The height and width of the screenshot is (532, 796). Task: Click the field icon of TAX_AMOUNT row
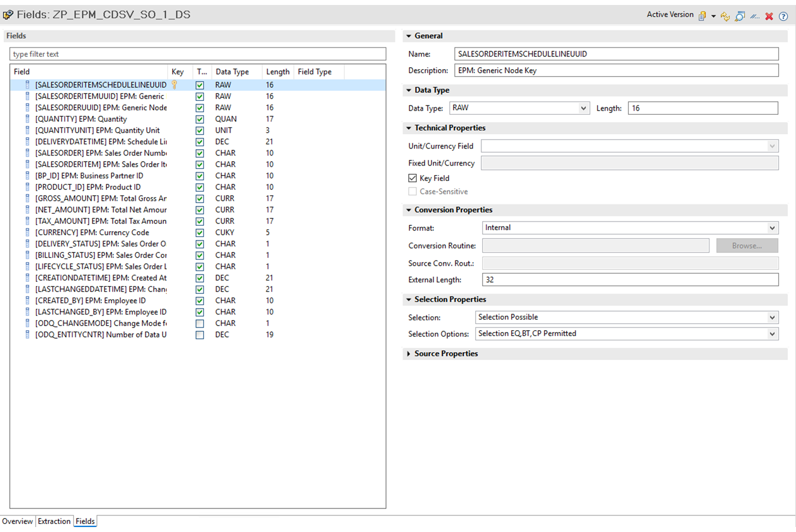(27, 221)
